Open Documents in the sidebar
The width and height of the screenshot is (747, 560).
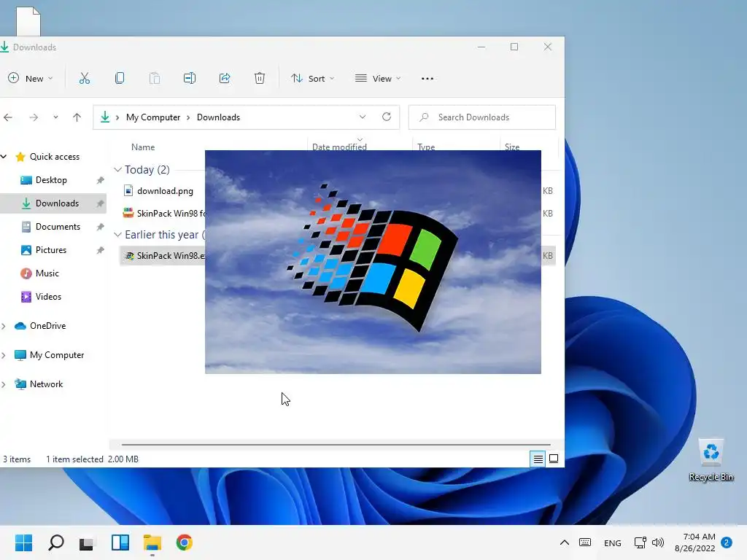58,227
